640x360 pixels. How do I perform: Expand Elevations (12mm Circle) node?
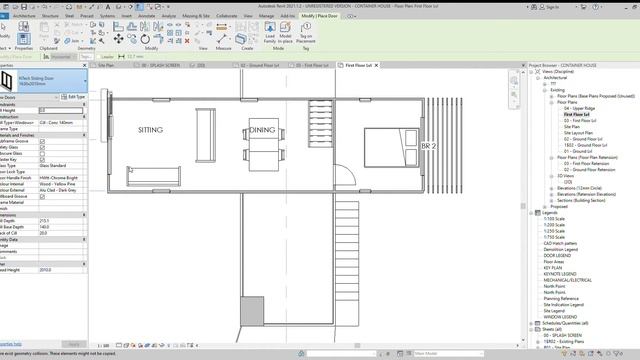pyautogui.click(x=551, y=188)
